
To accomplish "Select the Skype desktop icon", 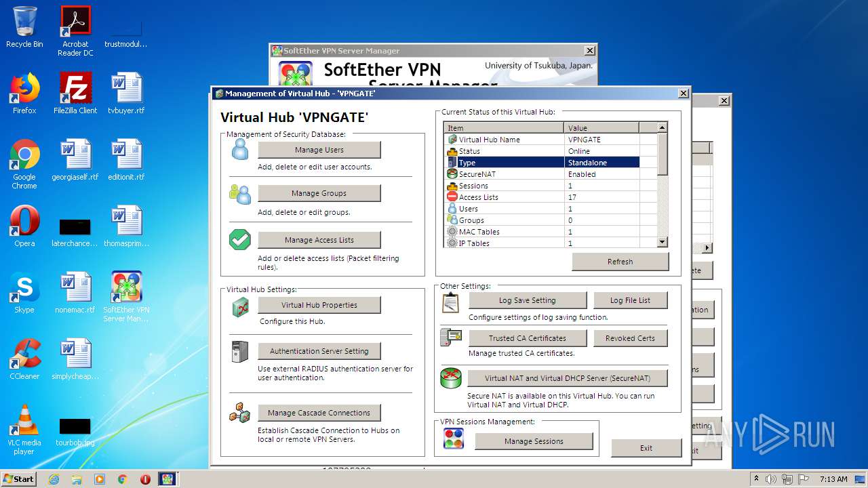I will [x=24, y=293].
